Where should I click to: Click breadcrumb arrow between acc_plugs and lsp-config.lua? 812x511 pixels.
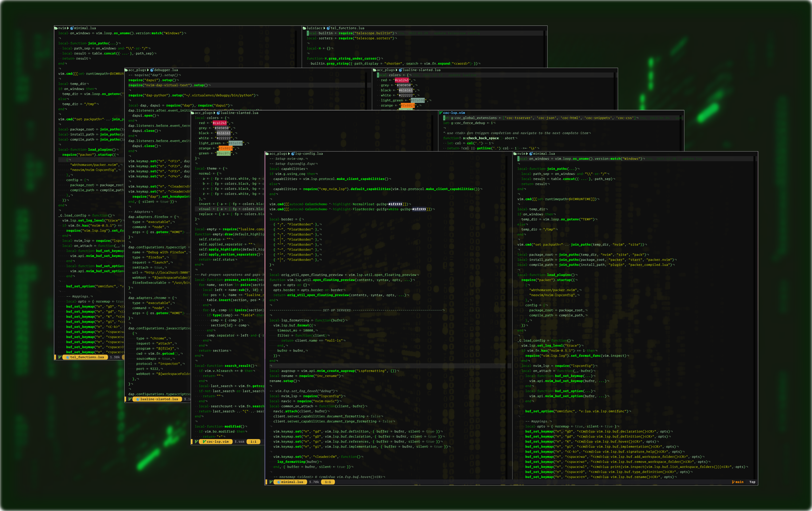[289, 154]
